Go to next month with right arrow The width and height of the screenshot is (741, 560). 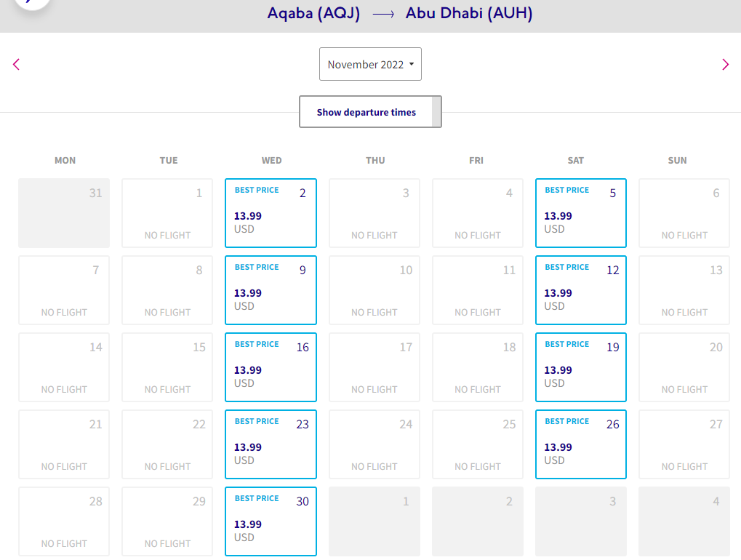coord(726,64)
